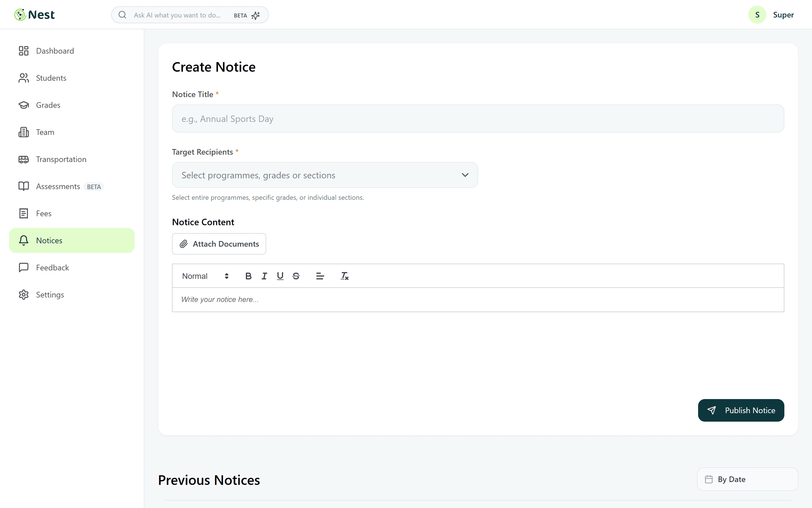Screen dimensions: 812x508
Task: Open the Students section
Action: pos(72,78)
